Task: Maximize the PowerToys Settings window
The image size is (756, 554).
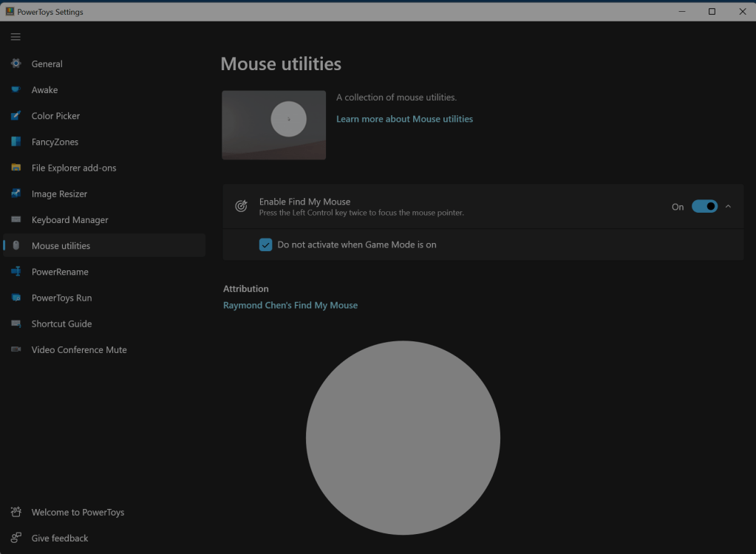Action: (x=712, y=12)
